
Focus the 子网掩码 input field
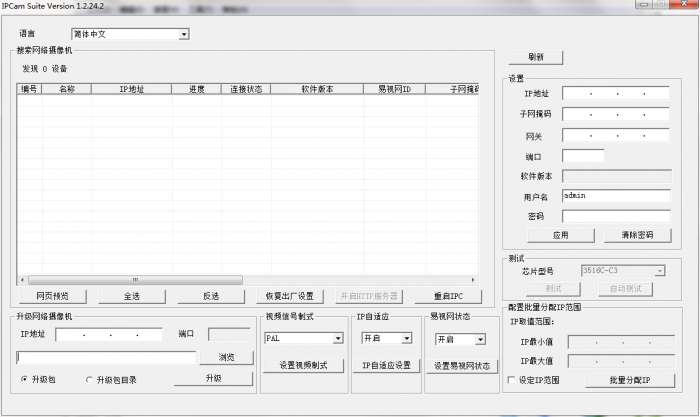(616, 114)
